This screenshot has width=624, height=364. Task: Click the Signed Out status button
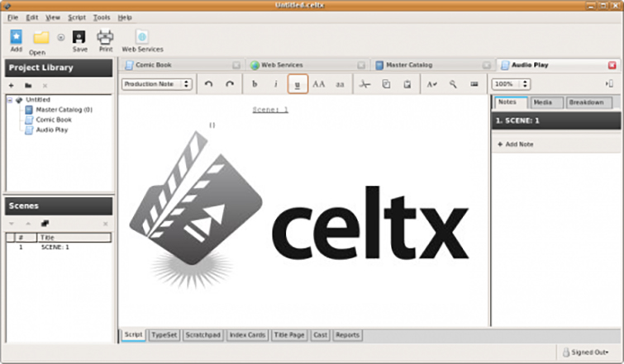(x=590, y=352)
